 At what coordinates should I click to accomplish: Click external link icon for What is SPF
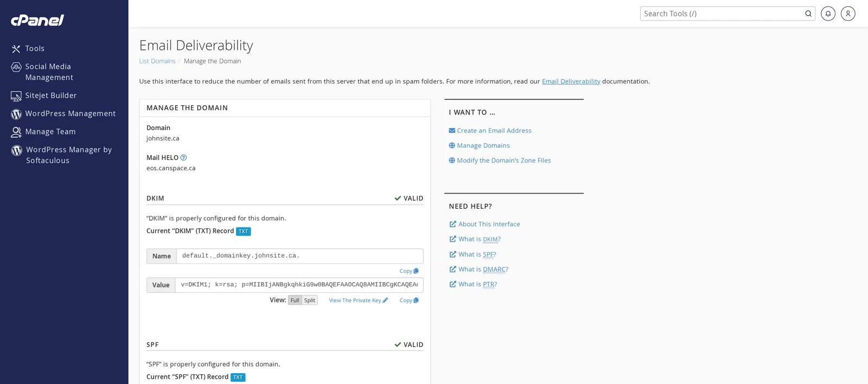[453, 254]
